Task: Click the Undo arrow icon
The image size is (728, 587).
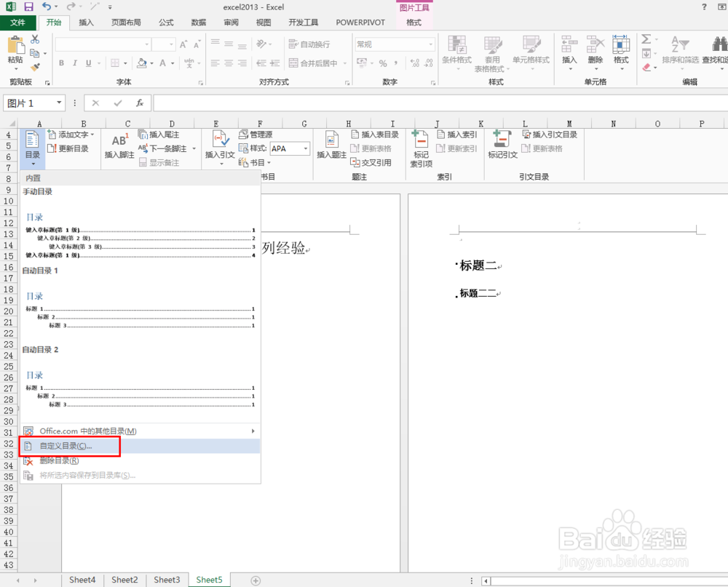Action: (x=46, y=7)
